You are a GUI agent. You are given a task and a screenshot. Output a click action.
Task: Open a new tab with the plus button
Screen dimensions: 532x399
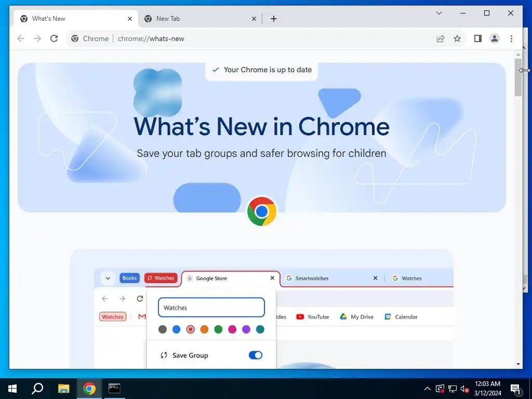[274, 19]
